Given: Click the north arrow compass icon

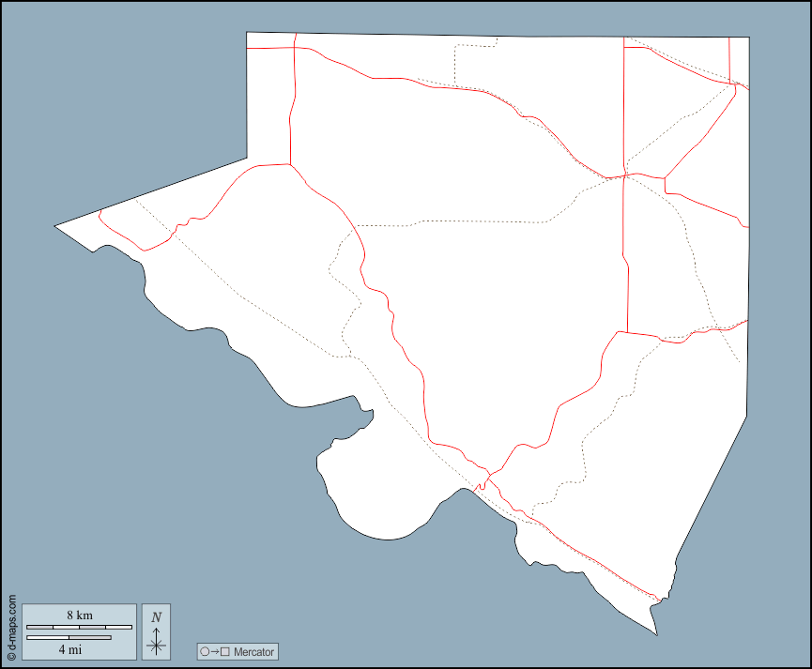Looking at the screenshot, I should [x=156, y=631].
